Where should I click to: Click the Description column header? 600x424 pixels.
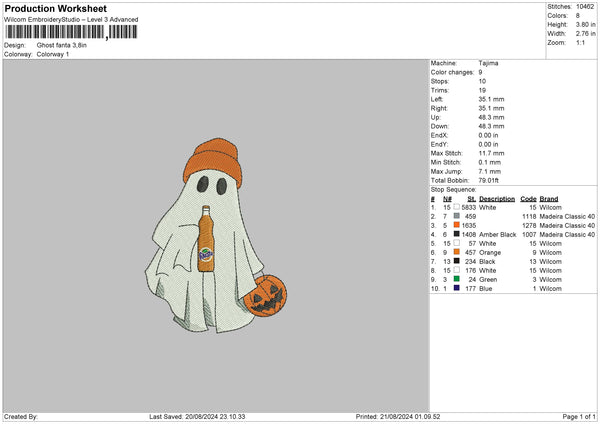(497, 198)
